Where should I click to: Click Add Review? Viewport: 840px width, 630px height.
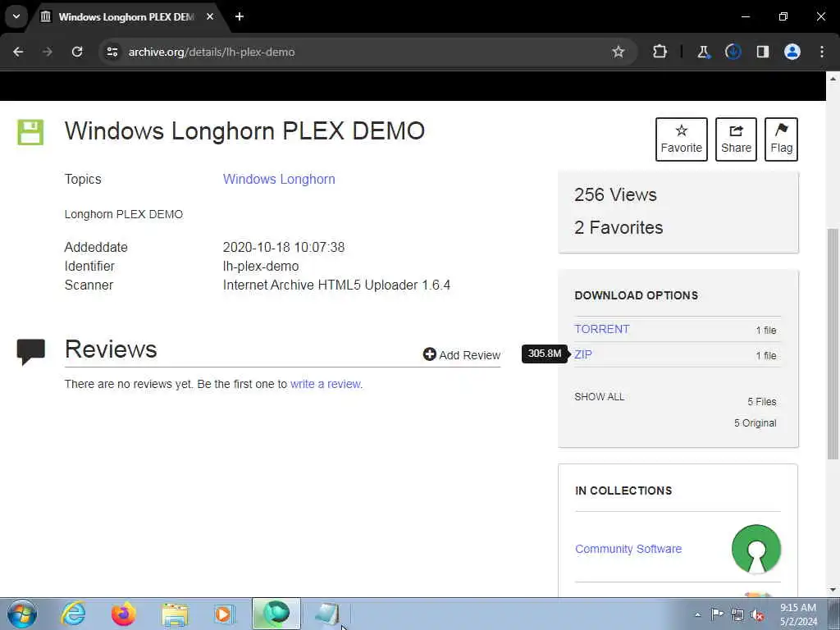pyautogui.click(x=462, y=354)
